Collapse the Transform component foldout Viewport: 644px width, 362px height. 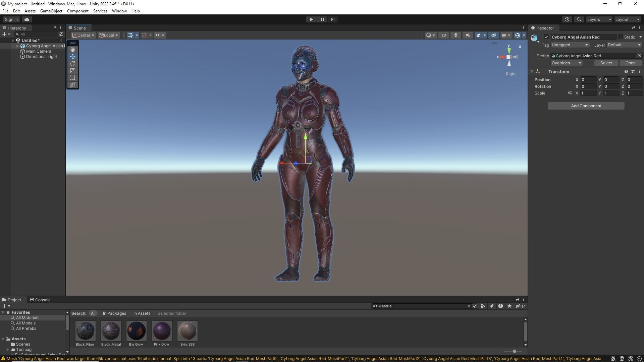click(532, 72)
